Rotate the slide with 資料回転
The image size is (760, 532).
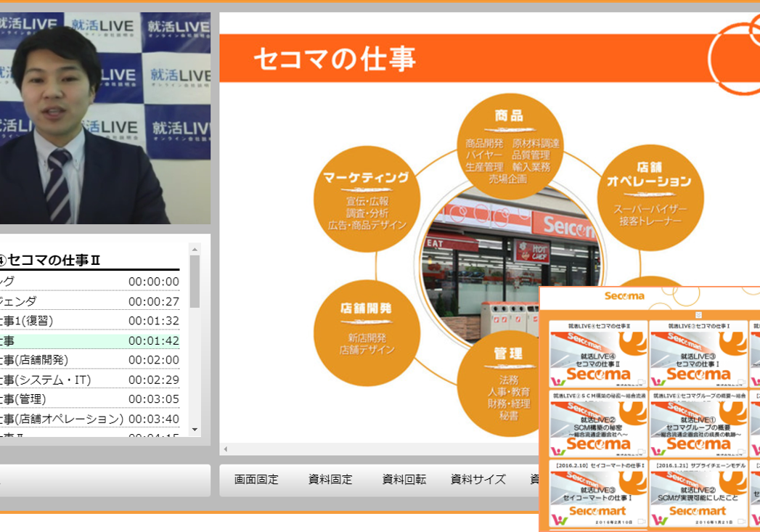404,480
